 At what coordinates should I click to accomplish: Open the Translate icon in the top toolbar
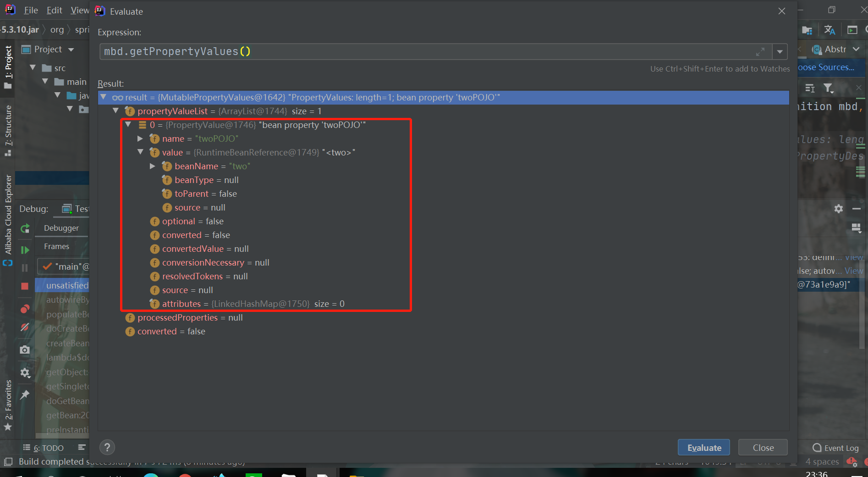(x=830, y=30)
